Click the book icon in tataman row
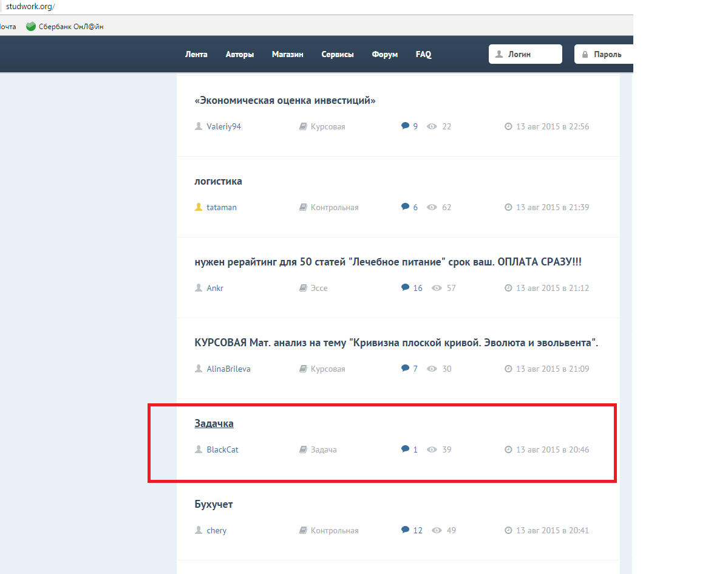Screen dimensions: 728x574 [x=303, y=207]
